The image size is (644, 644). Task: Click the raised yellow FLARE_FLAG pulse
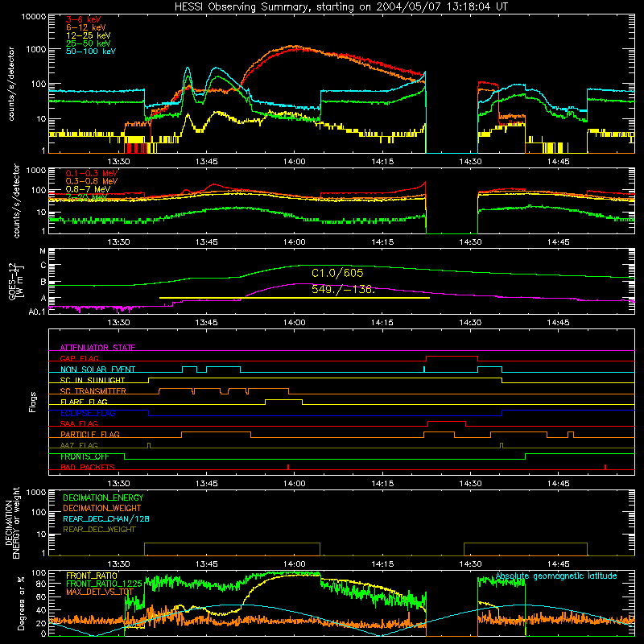[284, 399]
